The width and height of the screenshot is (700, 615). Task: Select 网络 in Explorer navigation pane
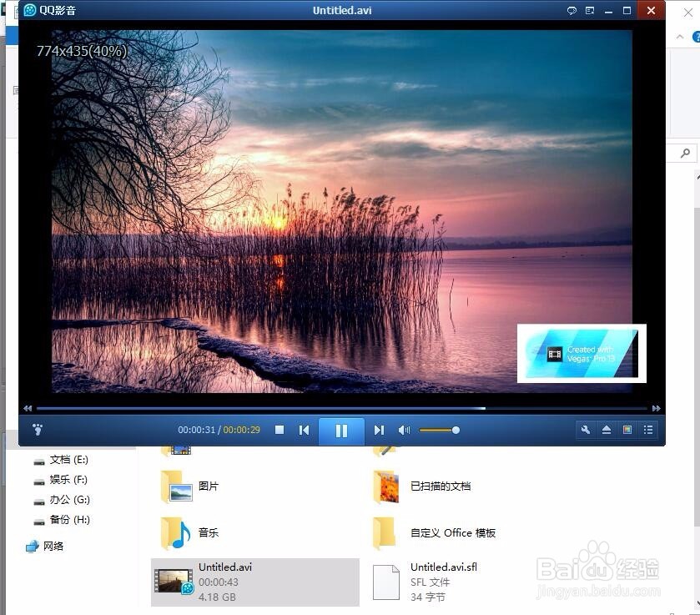[45, 546]
